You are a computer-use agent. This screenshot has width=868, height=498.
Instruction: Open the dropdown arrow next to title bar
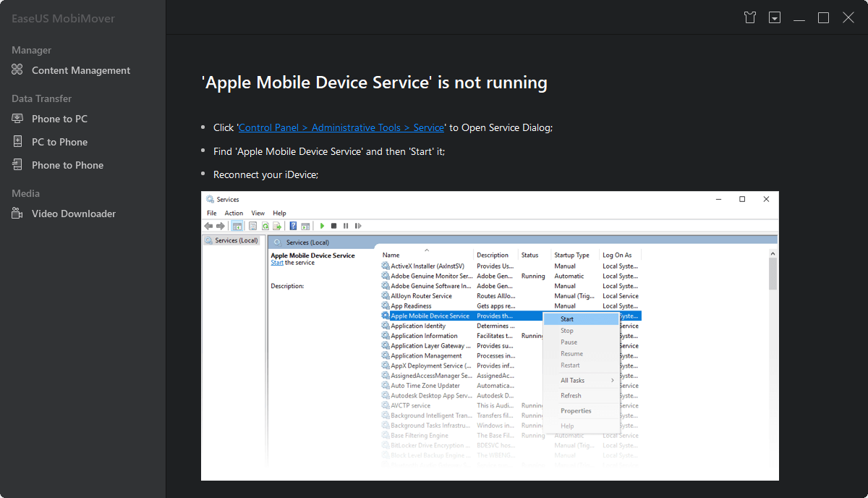tap(774, 17)
